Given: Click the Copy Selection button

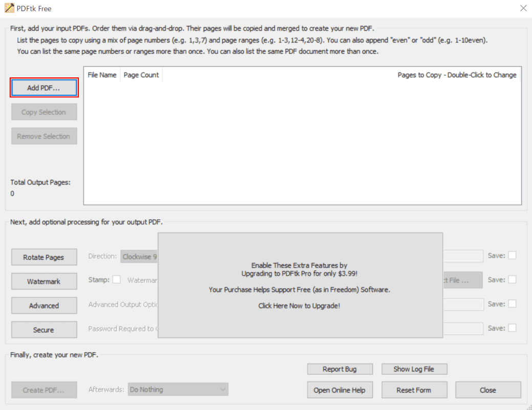Looking at the screenshot, I should [x=44, y=112].
